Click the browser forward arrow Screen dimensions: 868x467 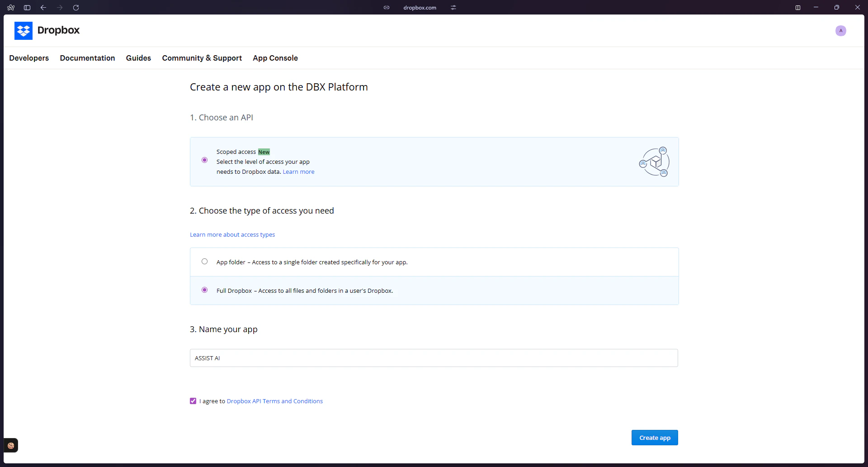pos(60,7)
